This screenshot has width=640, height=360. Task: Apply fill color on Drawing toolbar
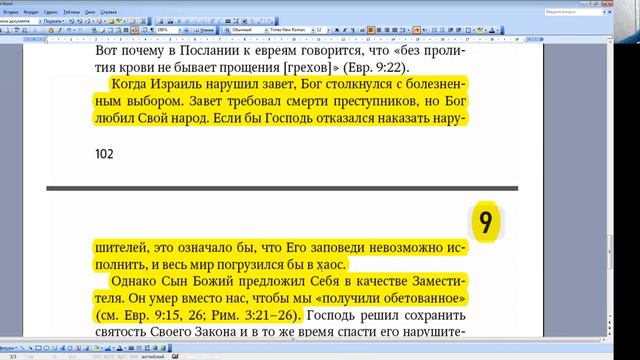coord(96,348)
